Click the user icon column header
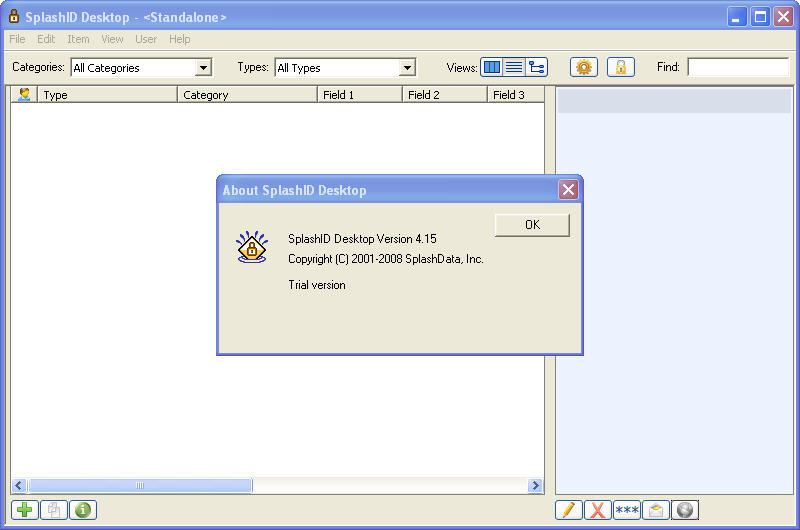The image size is (800, 530). coord(24,94)
